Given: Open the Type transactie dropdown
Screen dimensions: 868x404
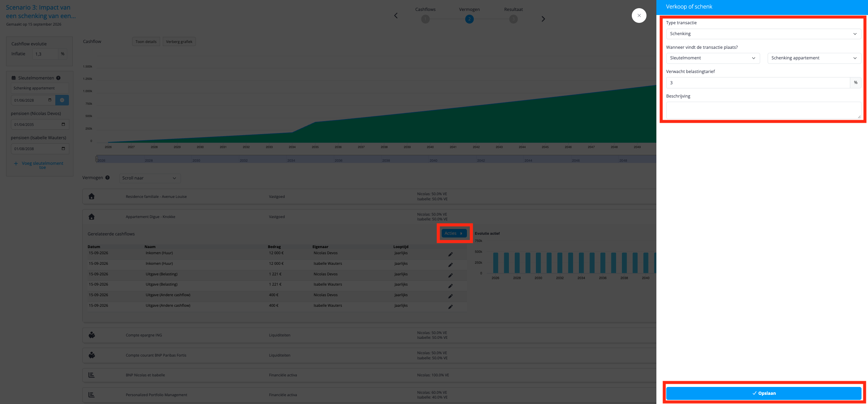Looking at the screenshot, I should click(x=764, y=34).
